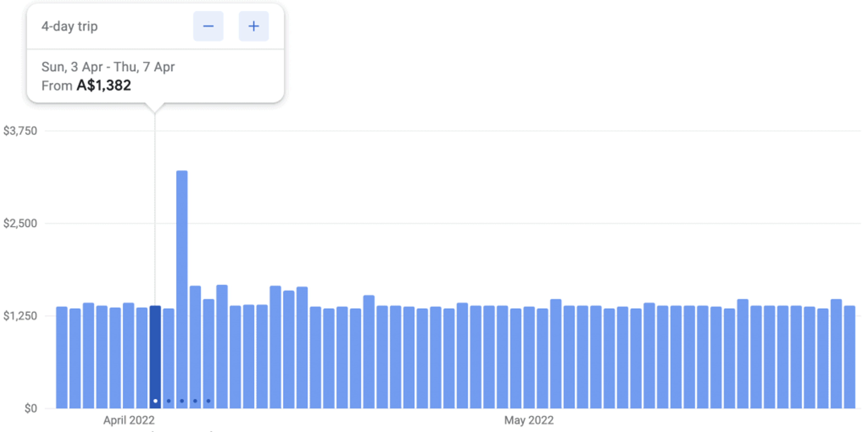868x432 pixels.
Task: Click the $2,500 axis label
Action: [x=20, y=223]
